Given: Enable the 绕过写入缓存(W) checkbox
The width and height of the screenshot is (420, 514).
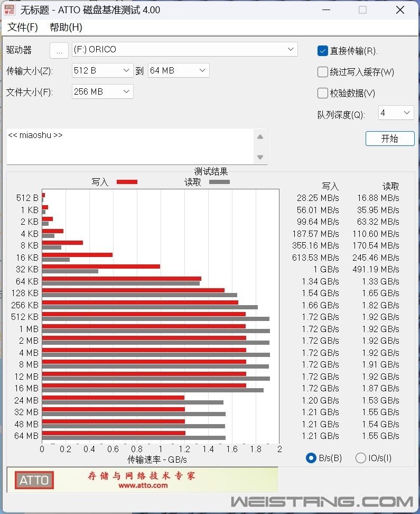Looking at the screenshot, I should [323, 72].
